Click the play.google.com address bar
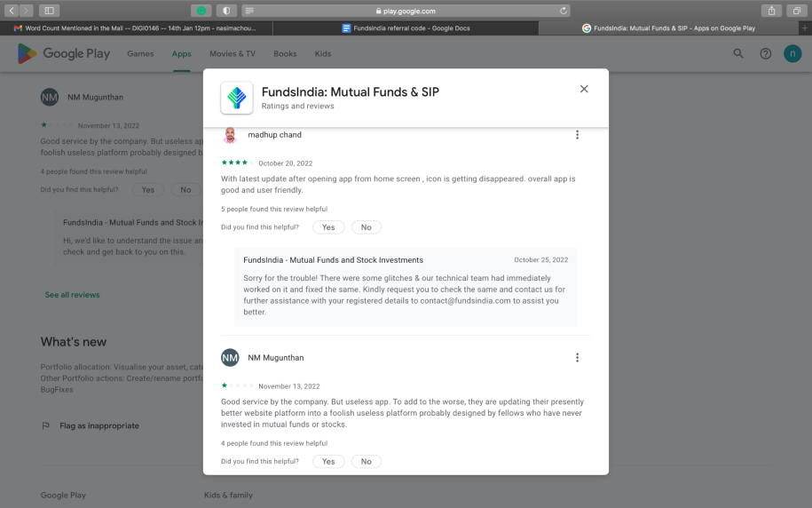The width and height of the screenshot is (812, 508). pyautogui.click(x=406, y=11)
